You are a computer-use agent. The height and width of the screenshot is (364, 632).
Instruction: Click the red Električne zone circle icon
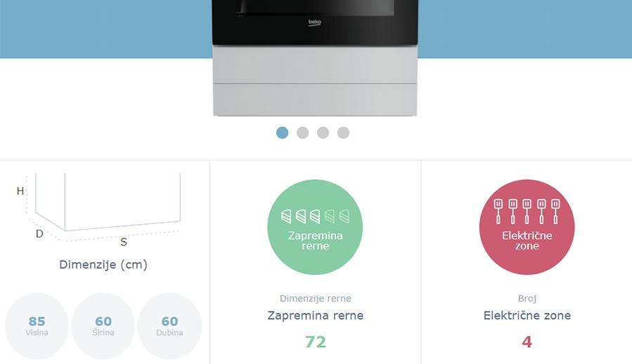527,227
